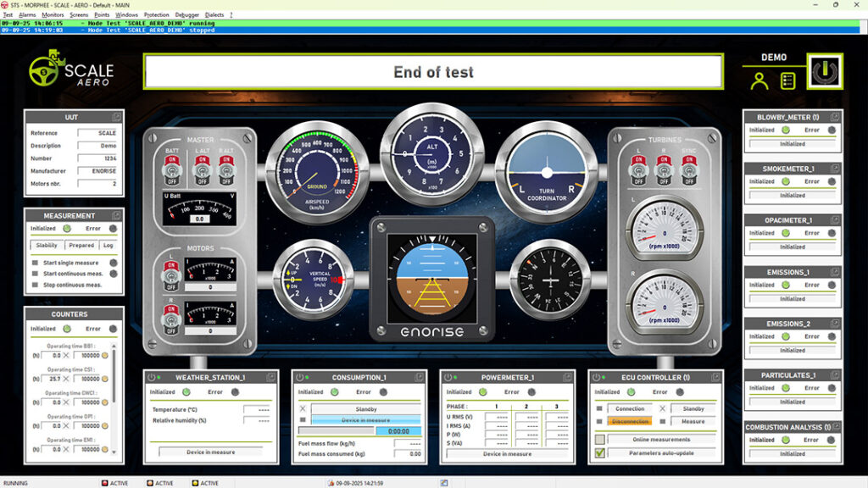
Task: Click CONSUMPTION_1 Standby button
Action: click(366, 409)
